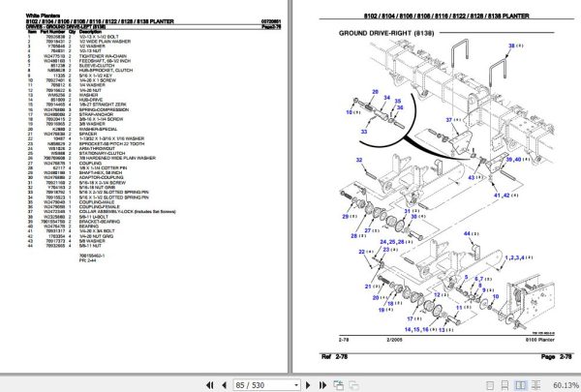Image resolution: width=581 pixels, height=392 pixels.
Task: Select the SHAFT-HEX, 58 INCH row
Action: tap(75, 173)
